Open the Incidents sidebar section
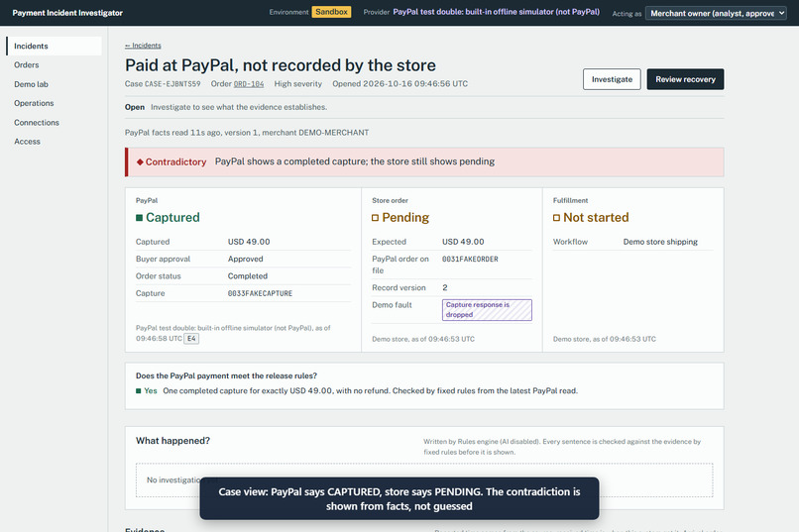 coord(54,46)
